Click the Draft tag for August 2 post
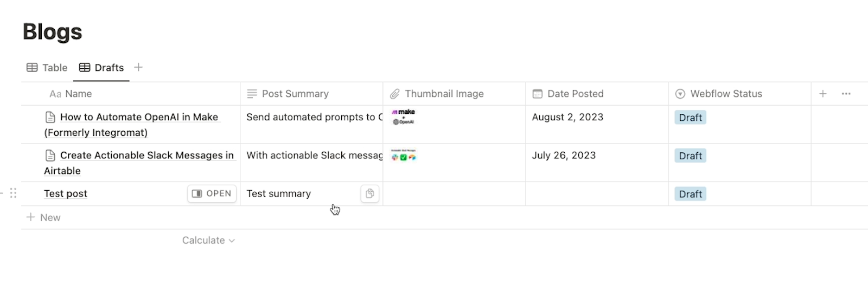Image resolution: width=868 pixels, height=305 pixels. tap(690, 118)
